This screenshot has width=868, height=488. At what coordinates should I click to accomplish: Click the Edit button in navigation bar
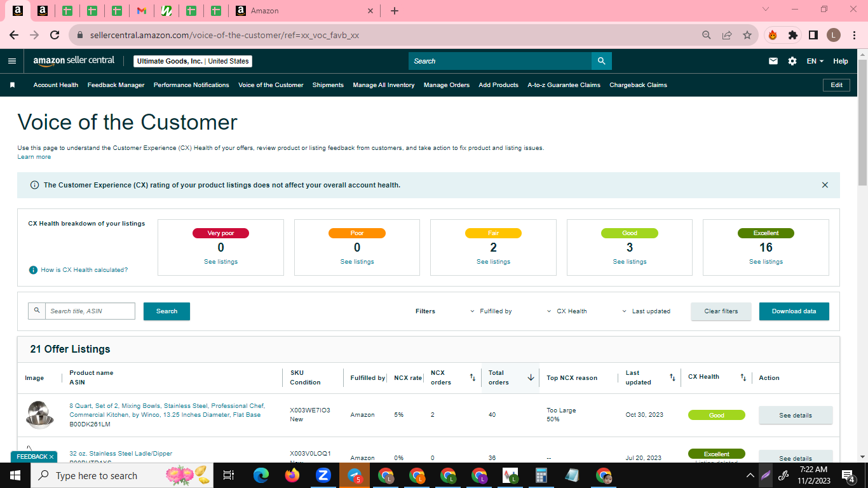tap(836, 85)
